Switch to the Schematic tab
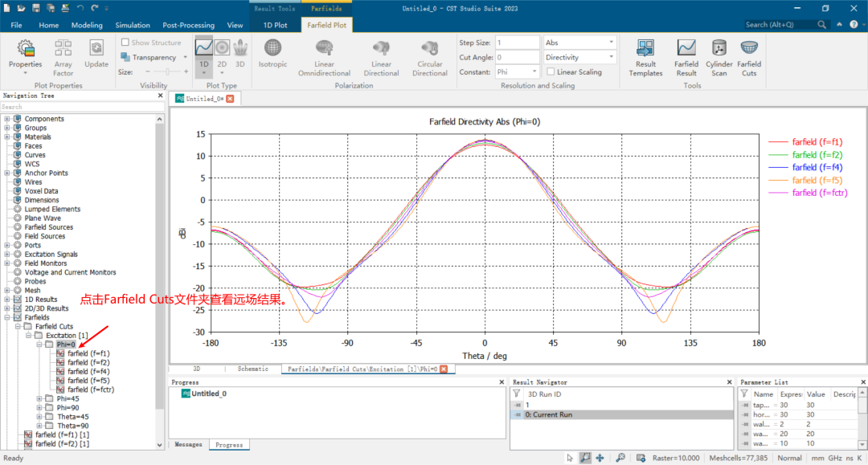Image resolution: width=868 pixels, height=465 pixels. point(252,369)
